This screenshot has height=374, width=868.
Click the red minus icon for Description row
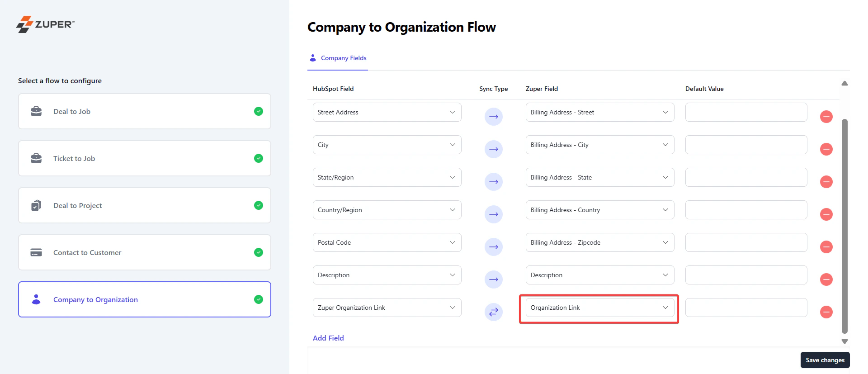(826, 279)
